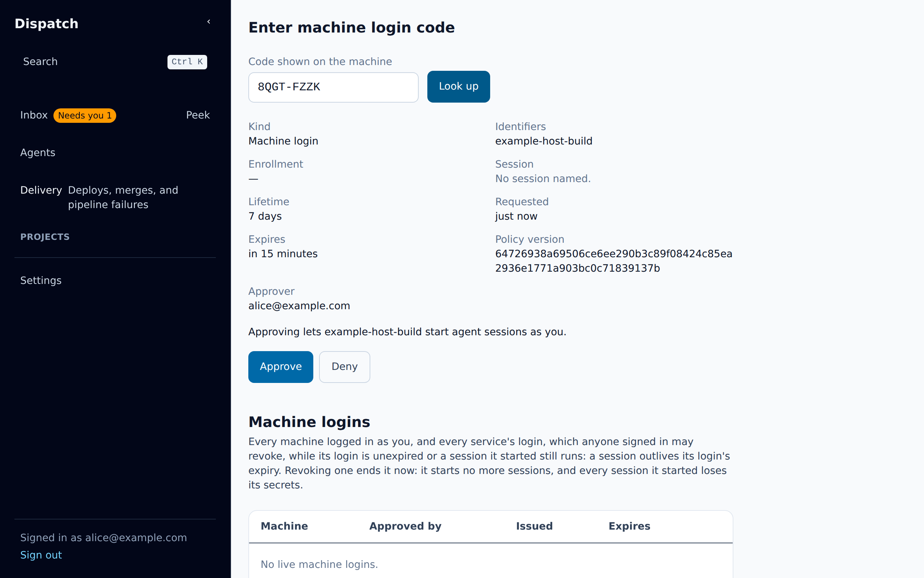This screenshot has height=578, width=924.
Task: Go to Agents in the sidebar
Action: (x=38, y=152)
